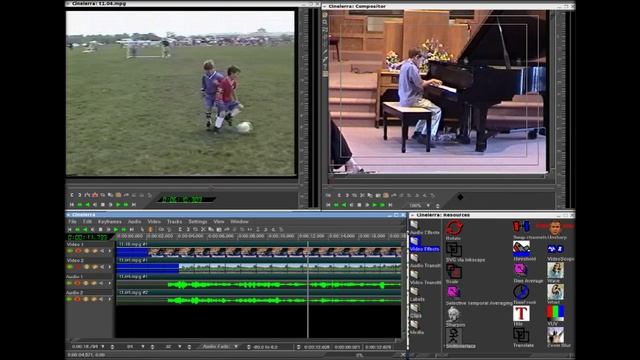The image size is (640, 360).
Task: Open the Audio menu
Action: click(135, 222)
